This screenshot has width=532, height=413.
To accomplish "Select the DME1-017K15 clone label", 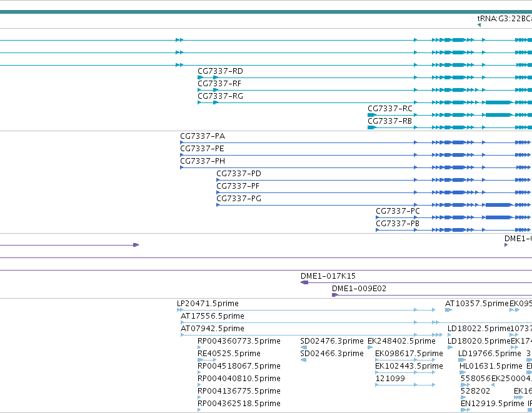I will coord(328,276).
